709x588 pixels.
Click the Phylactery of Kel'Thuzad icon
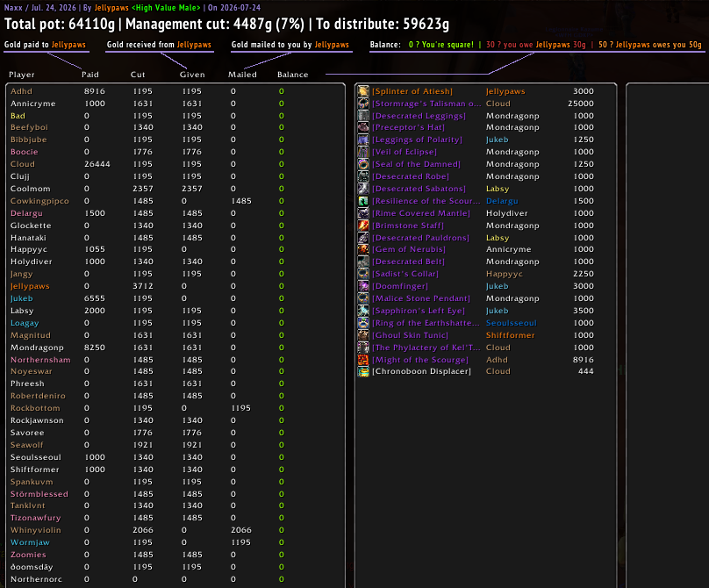(x=363, y=348)
